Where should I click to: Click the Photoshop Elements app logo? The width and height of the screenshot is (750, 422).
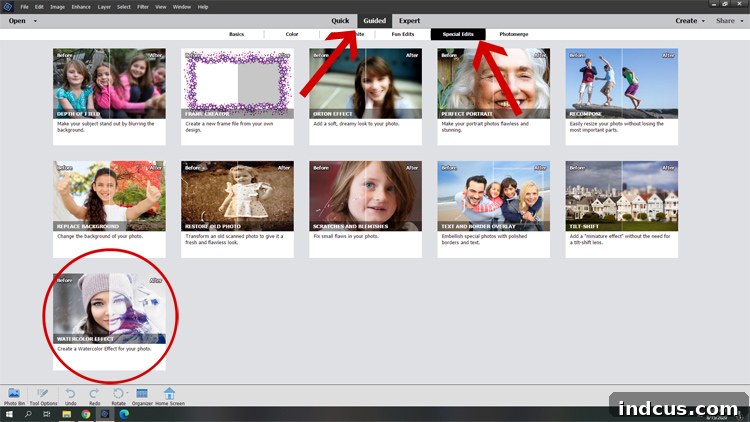8,7
